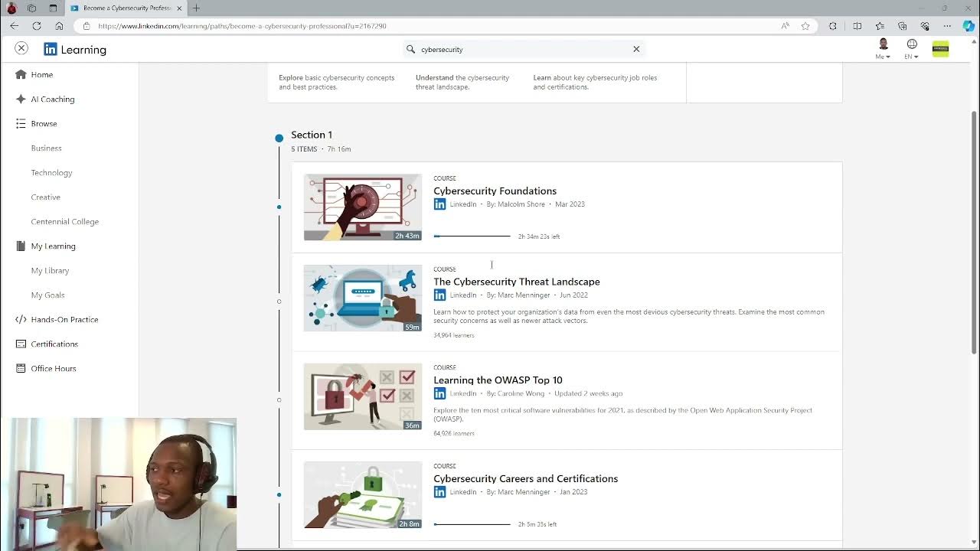Open Learning the OWASP Top 10 course

(x=498, y=380)
